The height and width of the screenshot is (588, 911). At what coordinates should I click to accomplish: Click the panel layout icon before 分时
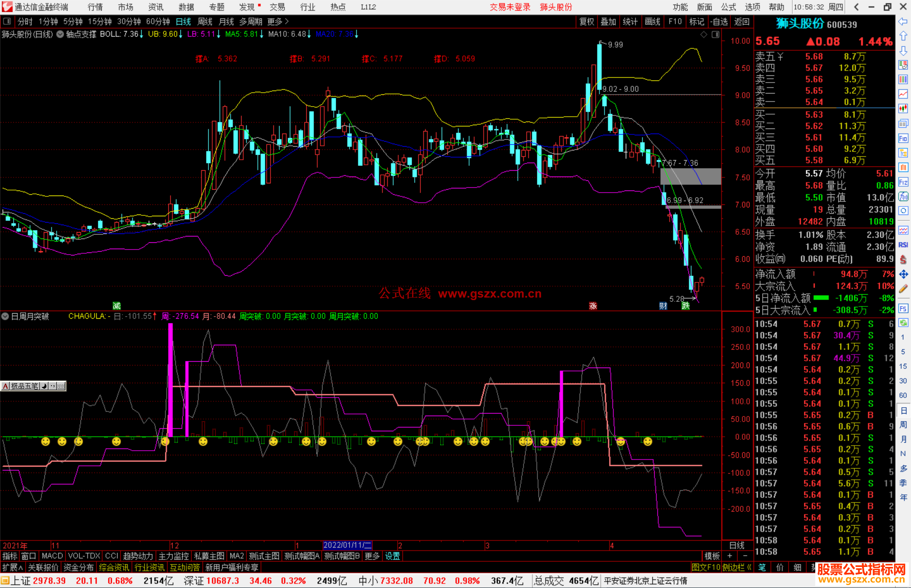point(7,21)
